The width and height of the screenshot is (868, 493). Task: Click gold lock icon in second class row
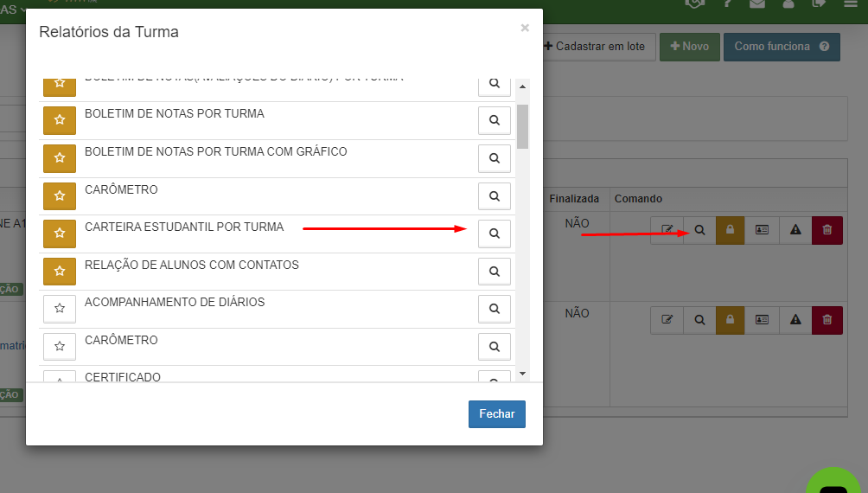point(731,320)
